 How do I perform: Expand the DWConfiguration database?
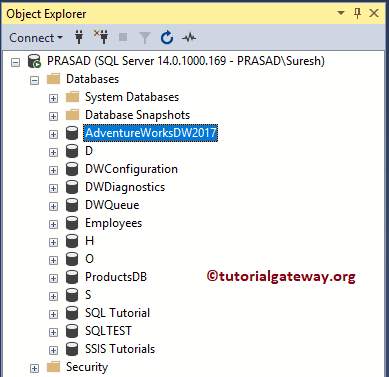tap(53, 170)
